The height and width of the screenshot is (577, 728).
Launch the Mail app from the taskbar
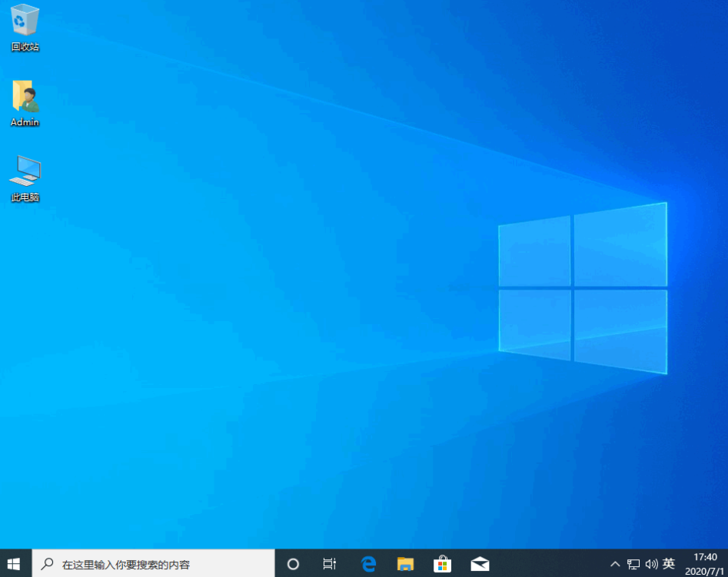tap(480, 562)
